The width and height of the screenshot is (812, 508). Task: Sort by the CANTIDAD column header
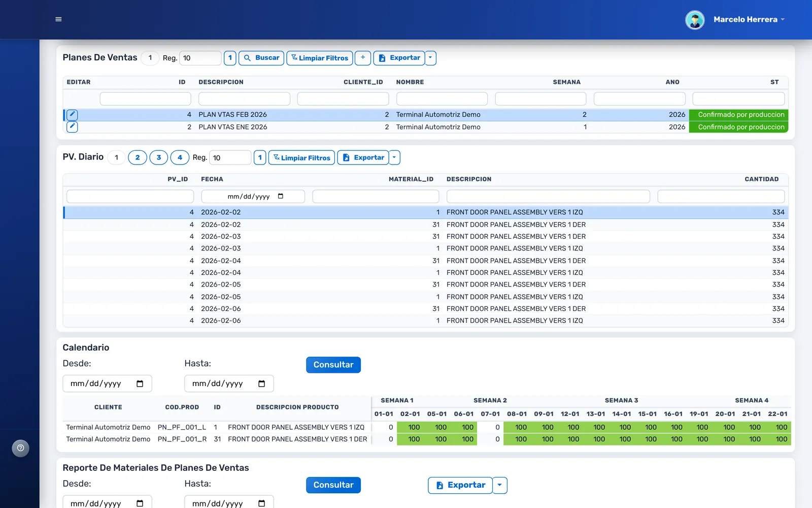761,179
